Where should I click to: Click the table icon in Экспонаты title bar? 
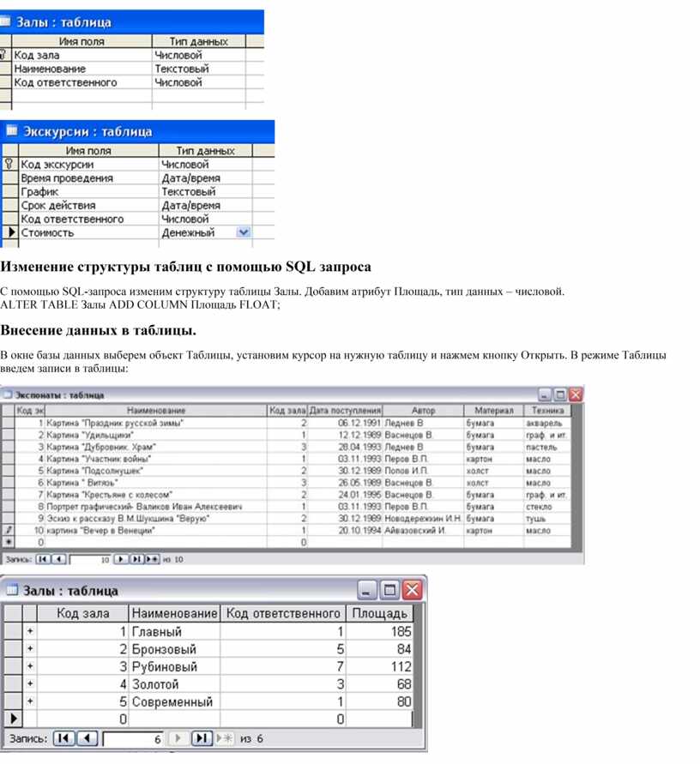[8, 394]
